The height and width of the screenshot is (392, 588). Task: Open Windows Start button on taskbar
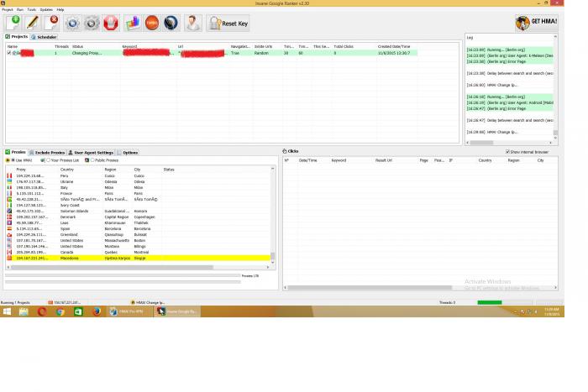[x=7, y=311]
